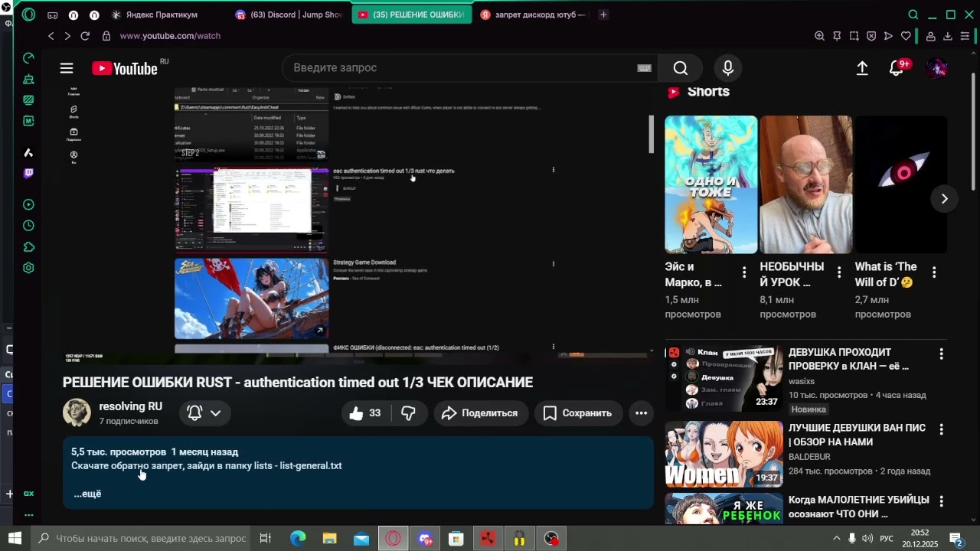Open options for 'Когда МАЛОЛЕТНИЕ УБИЙЦЫ' video

pyautogui.click(x=941, y=502)
